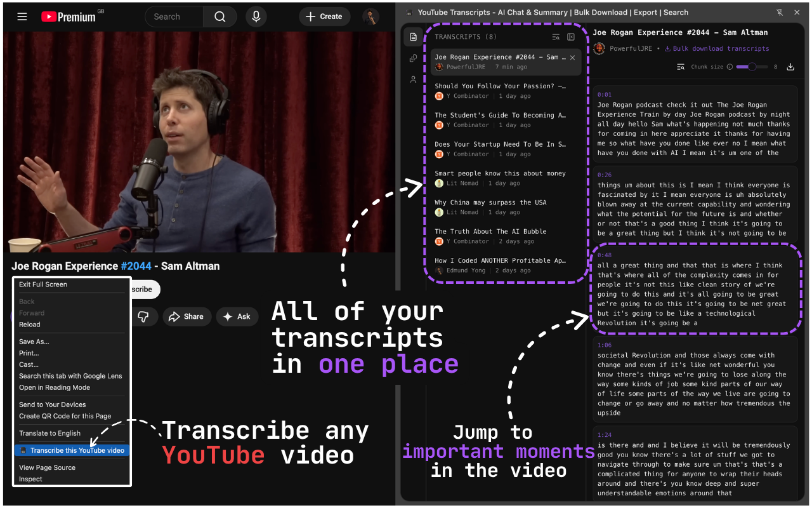Select Inspect in the context menu
This screenshot has width=812, height=508.
(x=31, y=479)
